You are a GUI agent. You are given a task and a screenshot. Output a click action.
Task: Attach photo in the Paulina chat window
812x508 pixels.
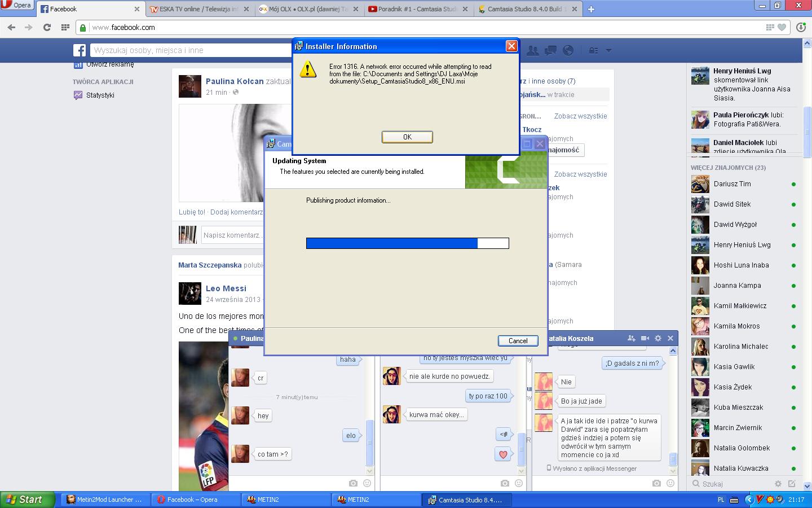pos(353,483)
